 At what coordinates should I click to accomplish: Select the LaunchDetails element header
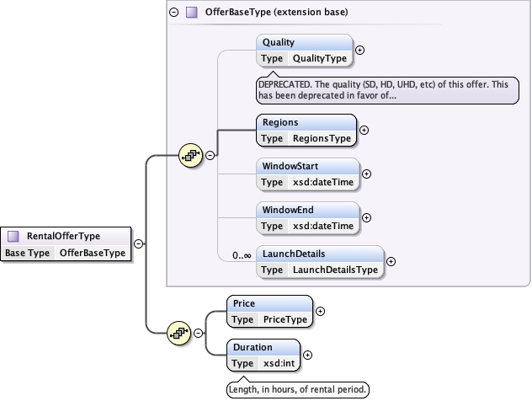320,254
